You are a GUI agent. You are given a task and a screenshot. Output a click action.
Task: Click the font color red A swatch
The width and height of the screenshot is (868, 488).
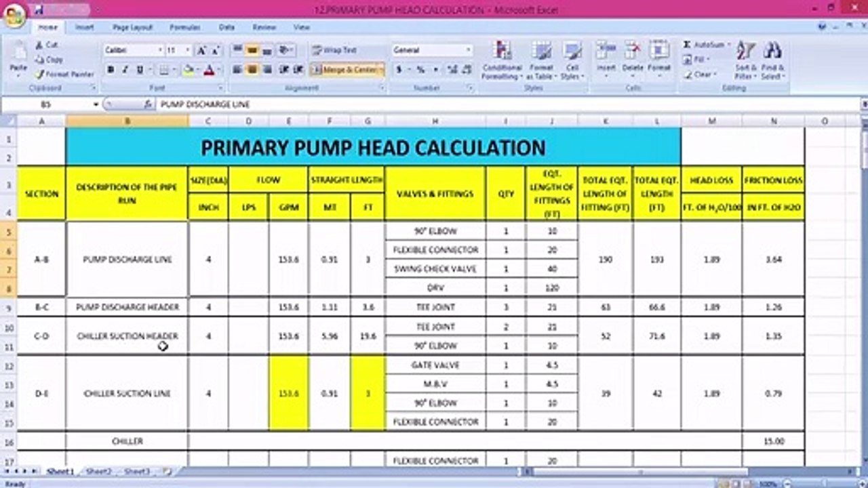pyautogui.click(x=208, y=70)
